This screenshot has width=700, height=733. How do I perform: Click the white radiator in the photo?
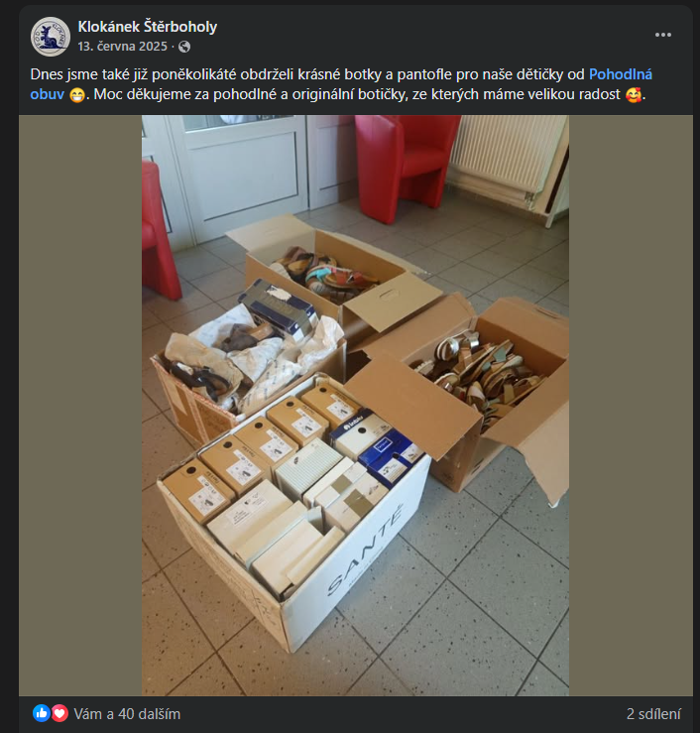pos(505,155)
